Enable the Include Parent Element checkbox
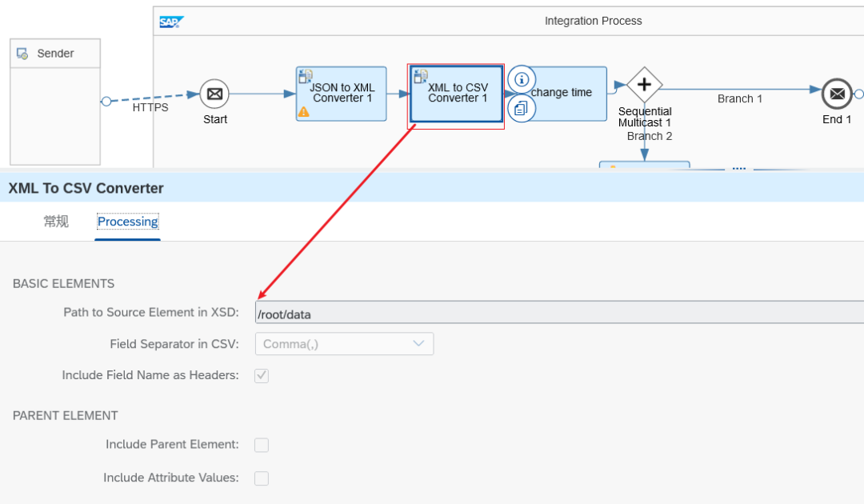 click(x=262, y=445)
